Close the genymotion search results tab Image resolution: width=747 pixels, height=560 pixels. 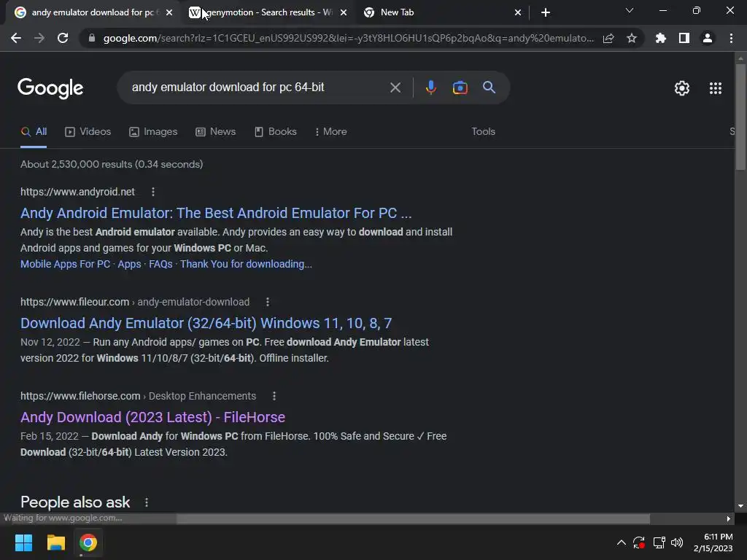pyautogui.click(x=344, y=12)
